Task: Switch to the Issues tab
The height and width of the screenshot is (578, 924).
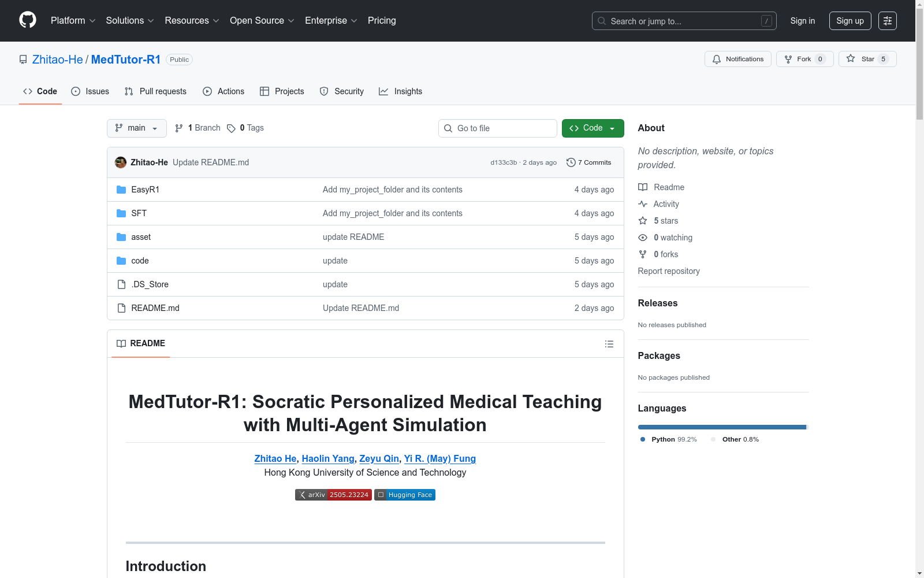Action: click(90, 91)
